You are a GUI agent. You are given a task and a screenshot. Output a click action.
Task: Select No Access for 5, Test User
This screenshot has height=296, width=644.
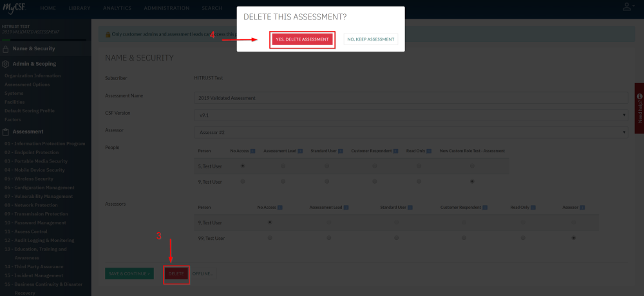click(243, 166)
